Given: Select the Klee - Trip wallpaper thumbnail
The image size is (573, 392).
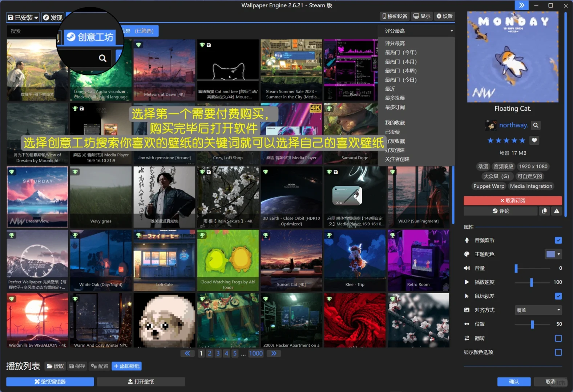Looking at the screenshot, I should pyautogui.click(x=355, y=260).
